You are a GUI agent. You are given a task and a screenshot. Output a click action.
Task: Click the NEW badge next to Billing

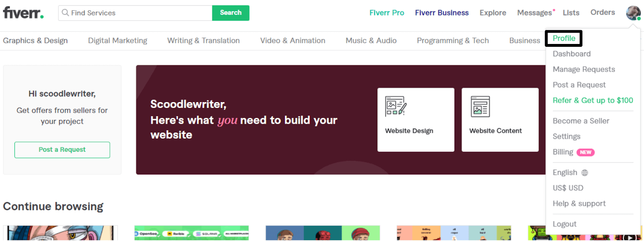point(586,152)
